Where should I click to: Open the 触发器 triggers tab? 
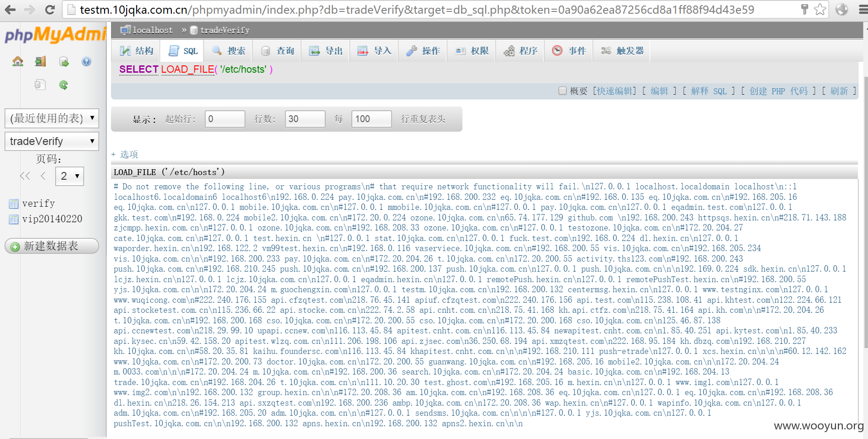pos(622,51)
